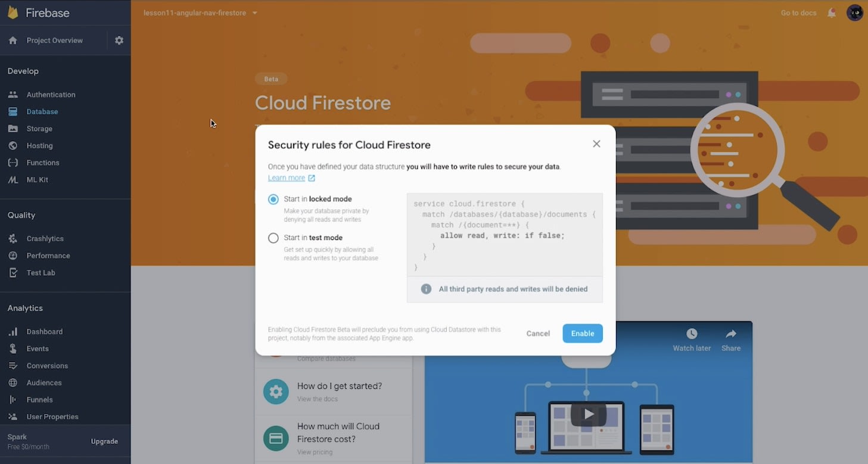This screenshot has height=464, width=868.
Task: Open the lesson11-angular-nav-firestore project dropdown
Action: (x=200, y=13)
